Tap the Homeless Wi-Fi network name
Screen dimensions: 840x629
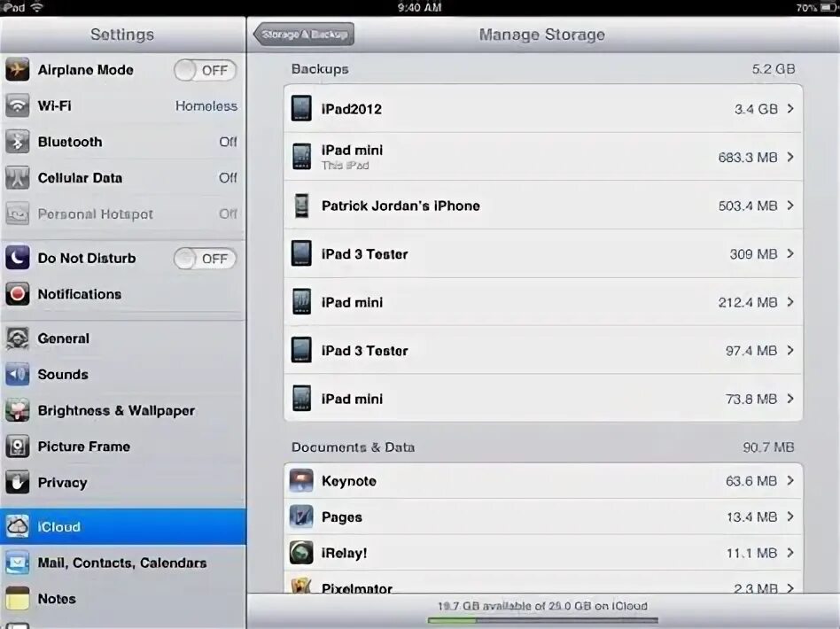[x=206, y=106]
